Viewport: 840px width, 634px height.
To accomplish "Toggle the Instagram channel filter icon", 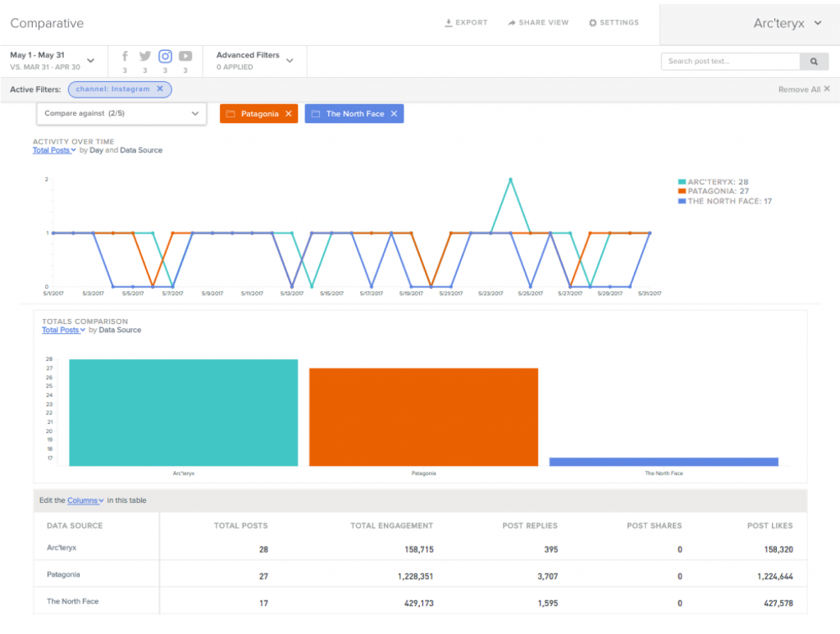I will (x=166, y=57).
